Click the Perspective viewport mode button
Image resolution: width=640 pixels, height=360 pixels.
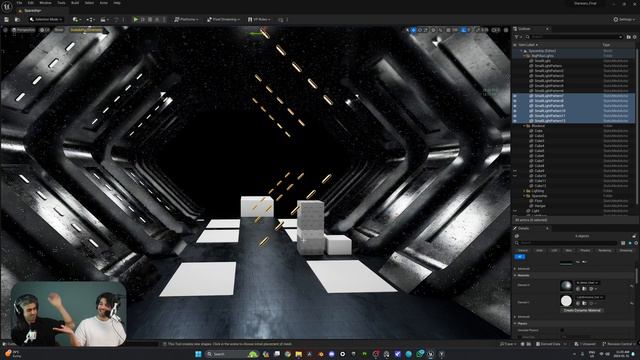point(23,30)
